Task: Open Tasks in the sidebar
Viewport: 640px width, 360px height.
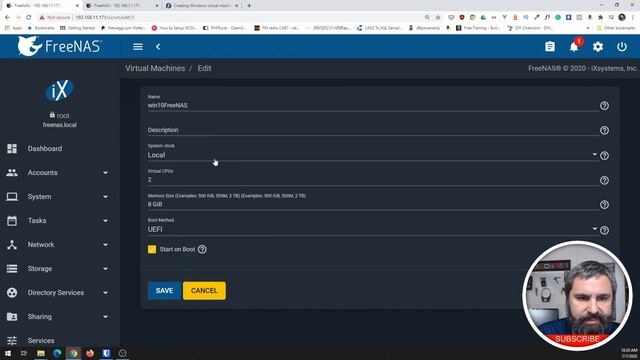Action: (x=37, y=221)
